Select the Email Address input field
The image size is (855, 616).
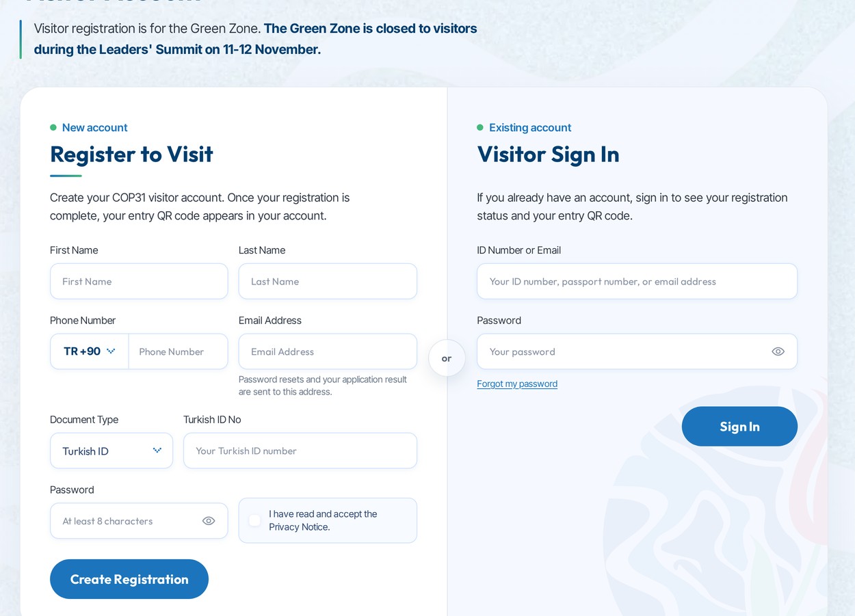pos(328,351)
